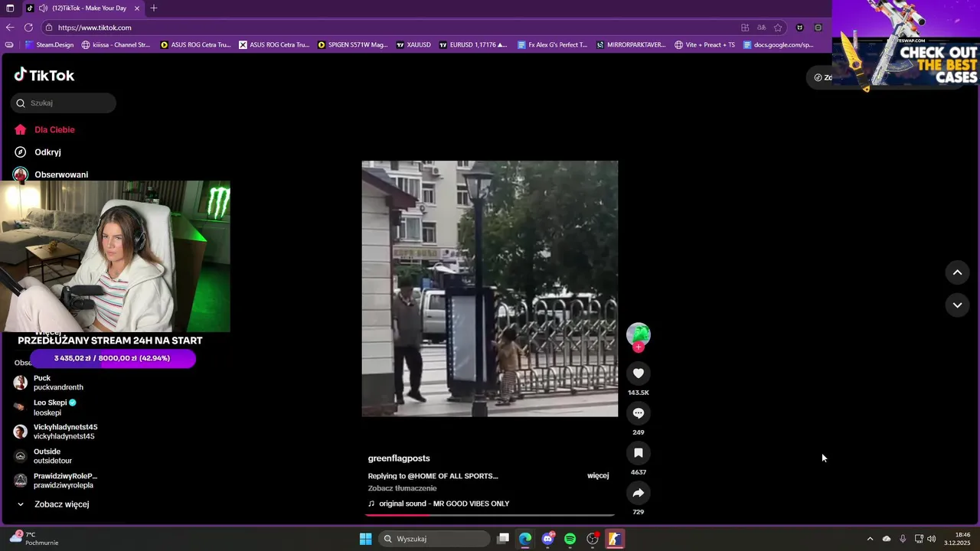This screenshot has width=980, height=551.
Task: Go back in browser
Action: click(10, 28)
